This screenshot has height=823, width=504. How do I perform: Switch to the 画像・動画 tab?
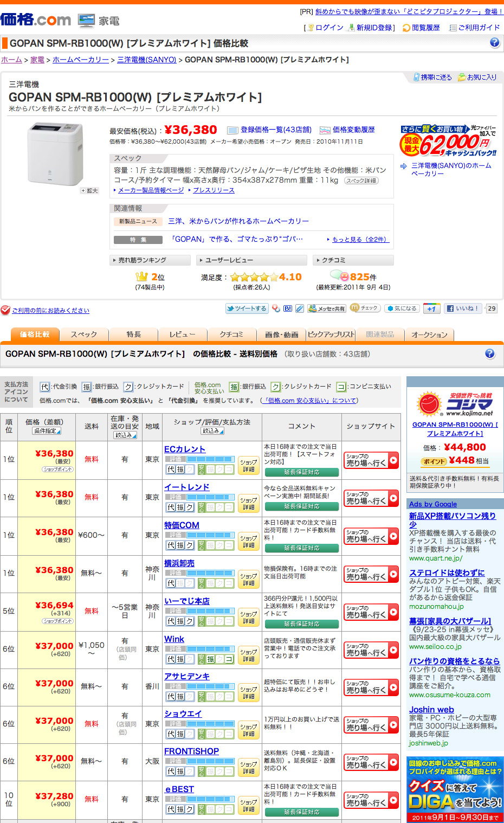(x=281, y=335)
